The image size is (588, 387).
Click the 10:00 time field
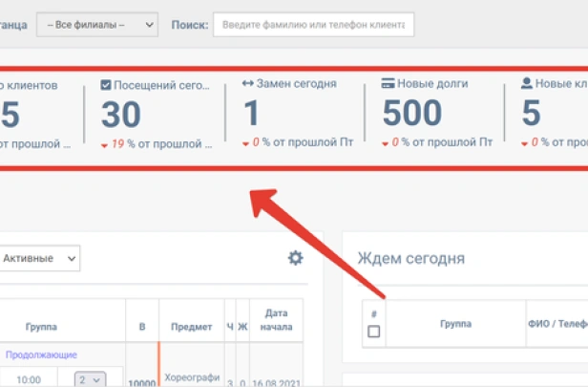[x=29, y=379]
